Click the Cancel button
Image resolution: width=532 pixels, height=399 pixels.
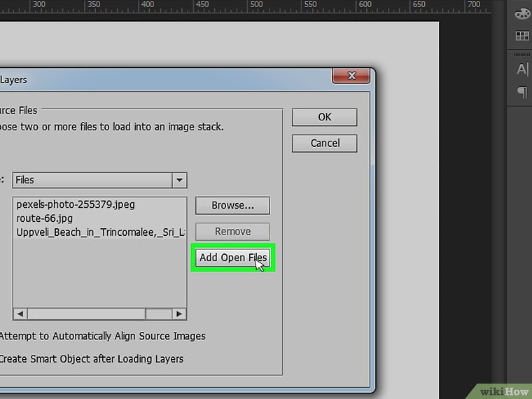325,143
